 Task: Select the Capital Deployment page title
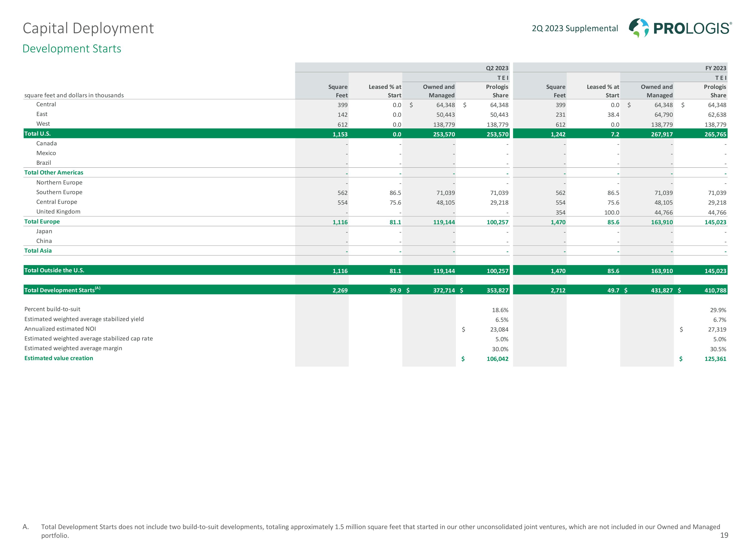pyautogui.click(x=88, y=28)
